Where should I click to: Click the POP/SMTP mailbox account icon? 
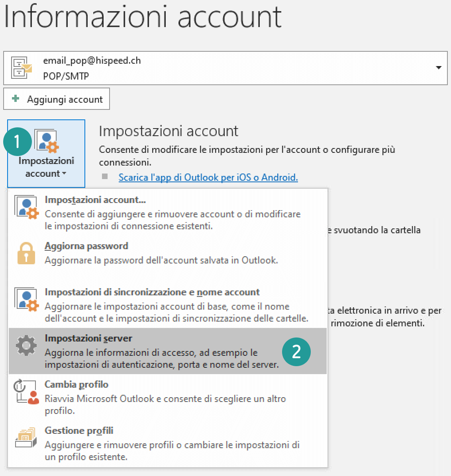[x=21, y=68]
